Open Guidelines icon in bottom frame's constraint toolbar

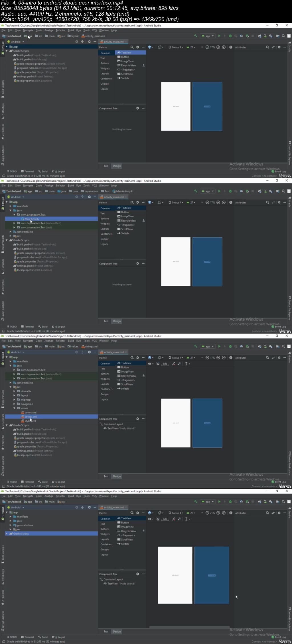tap(187, 519)
